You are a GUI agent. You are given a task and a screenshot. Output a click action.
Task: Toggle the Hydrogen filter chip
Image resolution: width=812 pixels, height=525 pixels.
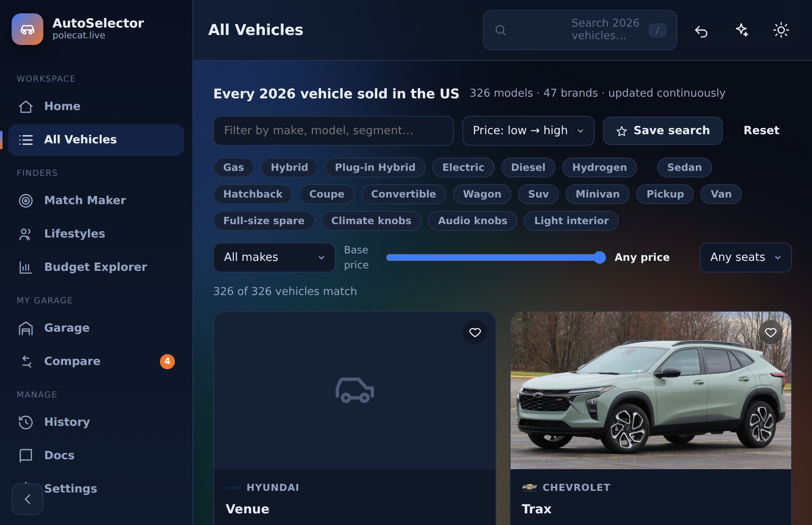tap(600, 167)
